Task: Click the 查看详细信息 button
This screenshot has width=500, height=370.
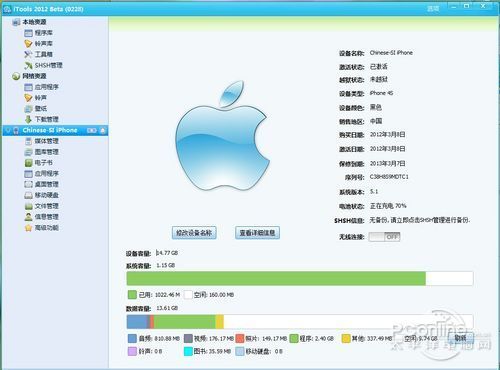Action: tap(257, 233)
